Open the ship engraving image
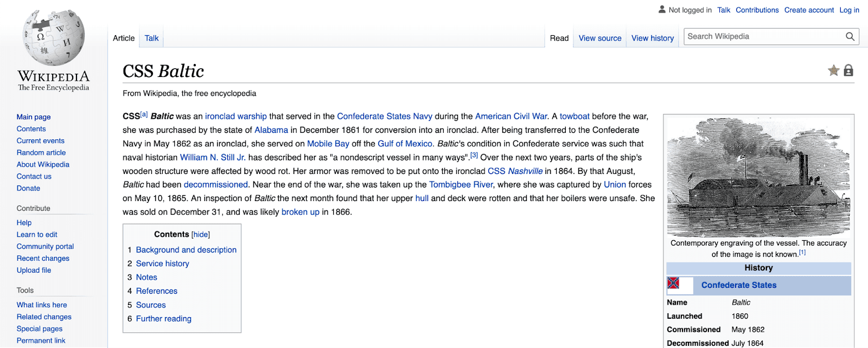This screenshot has height=348, width=868. [758, 178]
